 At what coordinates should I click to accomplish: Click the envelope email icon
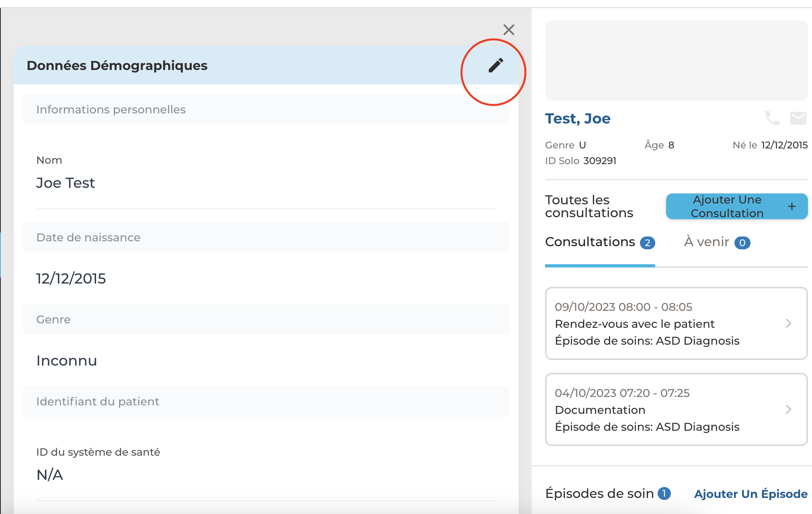click(798, 118)
